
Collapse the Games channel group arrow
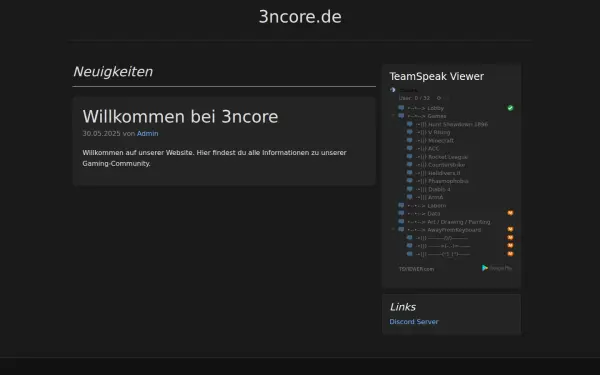click(x=393, y=116)
